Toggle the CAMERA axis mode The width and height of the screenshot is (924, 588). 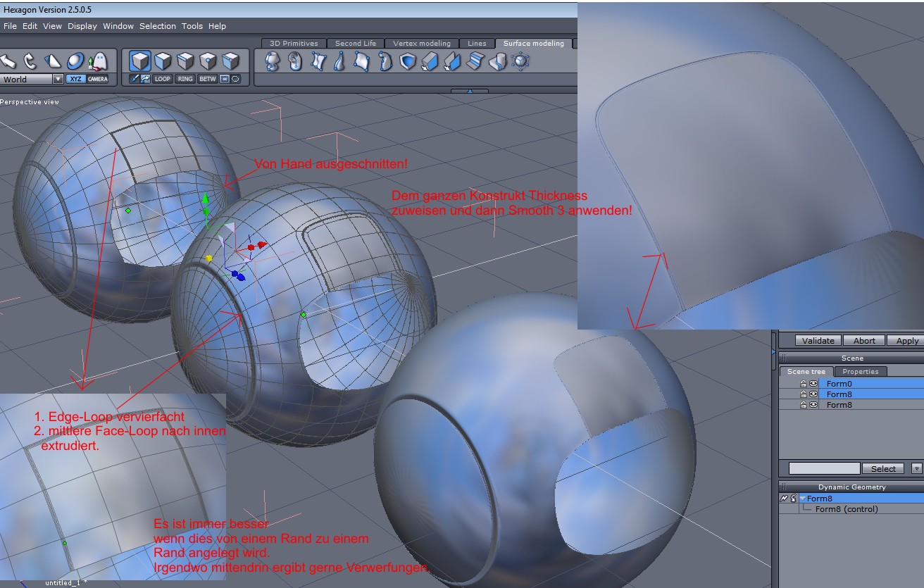coord(98,79)
